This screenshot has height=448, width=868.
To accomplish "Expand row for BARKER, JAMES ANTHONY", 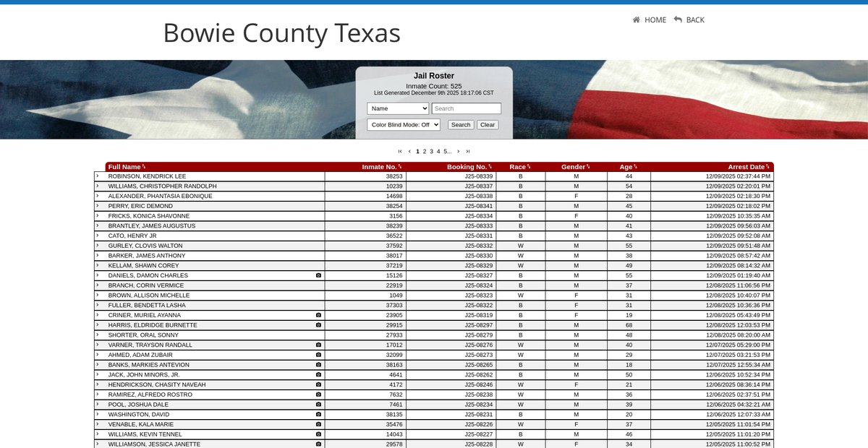I will [x=98, y=256].
